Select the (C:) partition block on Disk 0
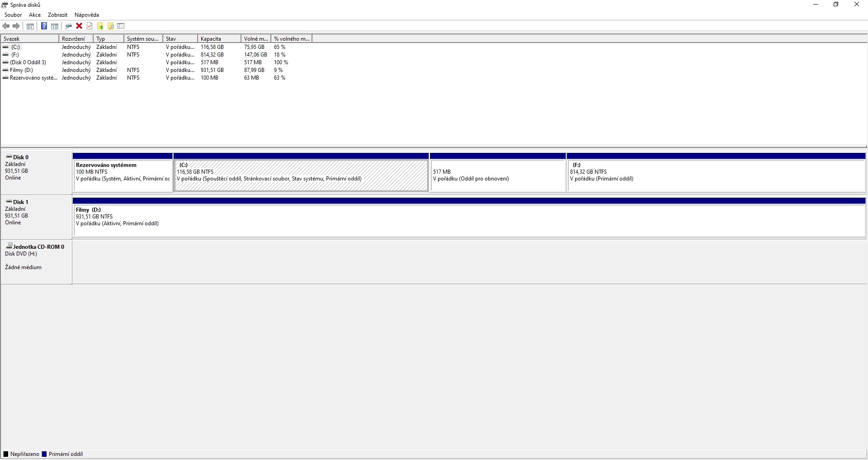This screenshot has width=868, height=460. coord(301,175)
